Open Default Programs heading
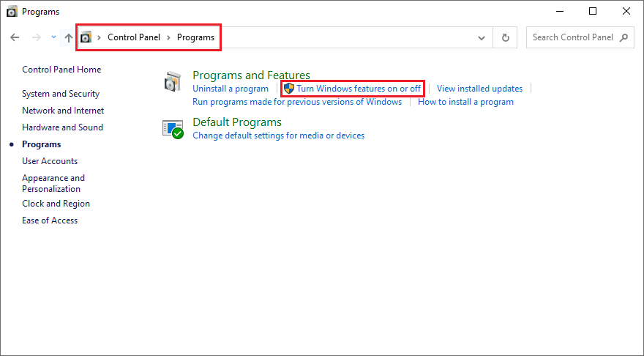Screen dimensions: 644x356 click(x=237, y=122)
